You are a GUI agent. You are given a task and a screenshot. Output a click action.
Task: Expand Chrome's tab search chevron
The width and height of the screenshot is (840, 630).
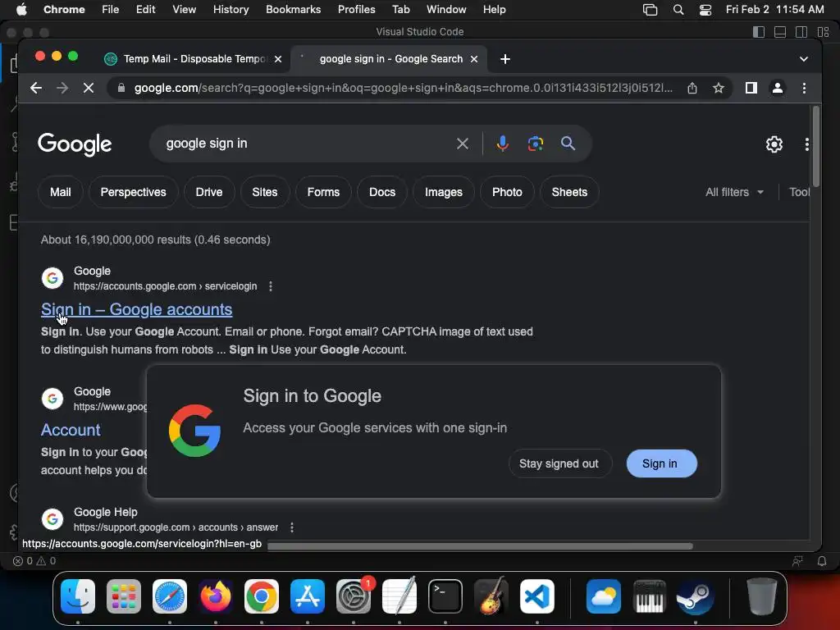(804, 59)
